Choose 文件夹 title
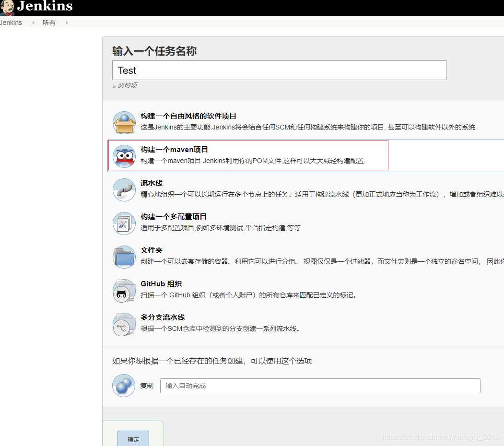504x446 pixels. pos(152,250)
